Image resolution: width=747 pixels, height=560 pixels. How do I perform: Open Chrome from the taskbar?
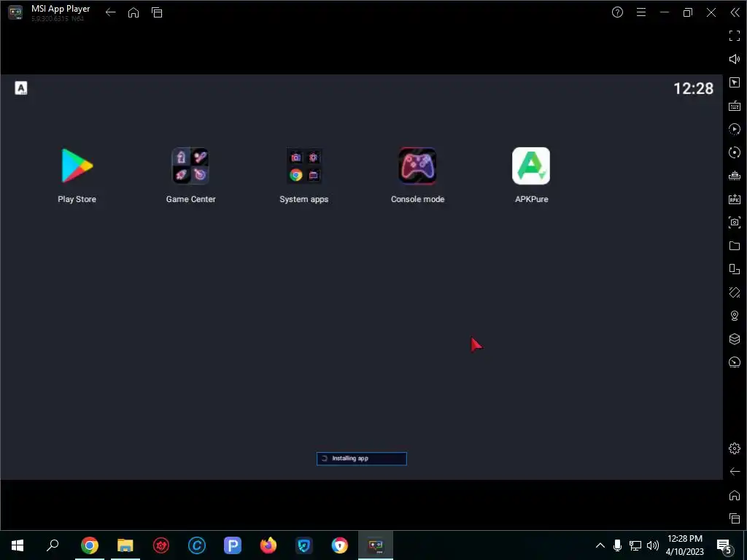point(90,545)
